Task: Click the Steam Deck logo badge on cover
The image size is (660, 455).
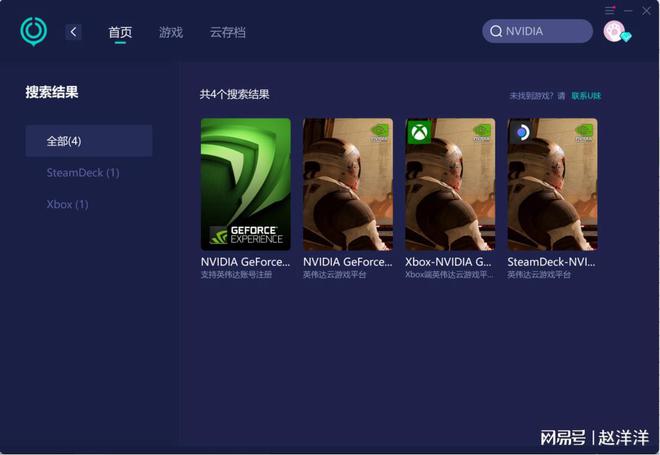Action: (x=522, y=132)
